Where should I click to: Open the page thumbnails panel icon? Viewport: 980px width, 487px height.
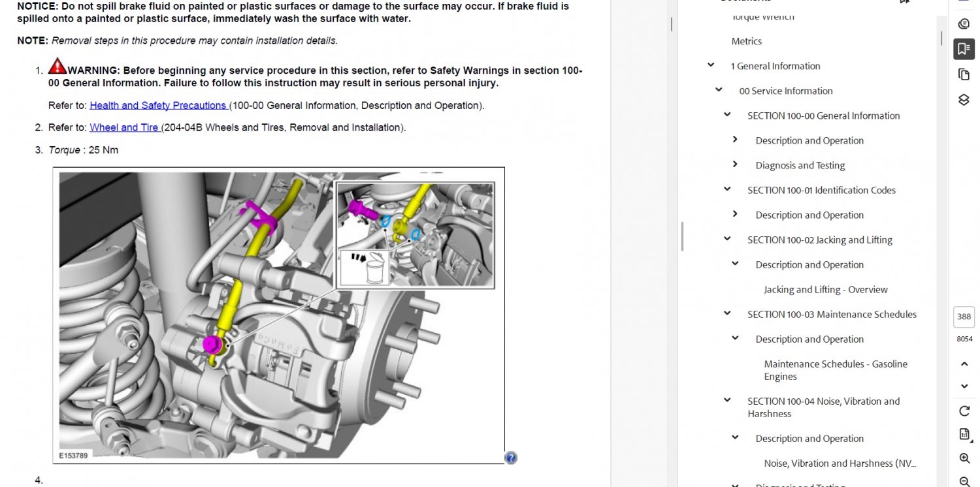click(964, 74)
